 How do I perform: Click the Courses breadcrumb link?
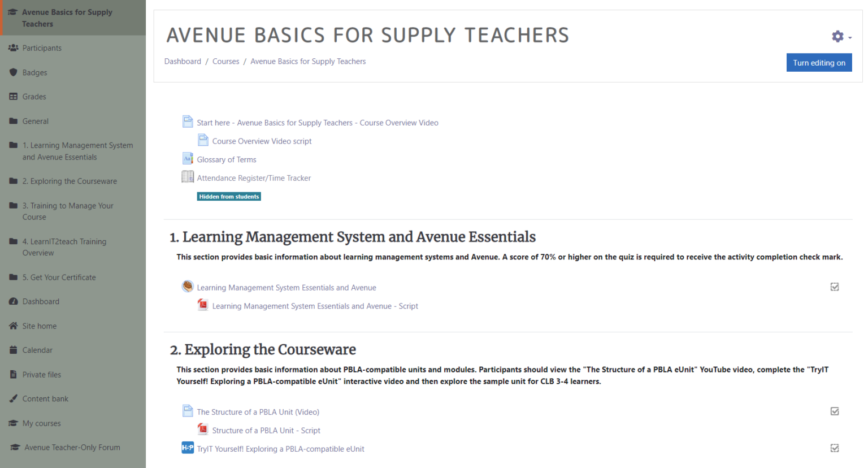pyautogui.click(x=225, y=62)
